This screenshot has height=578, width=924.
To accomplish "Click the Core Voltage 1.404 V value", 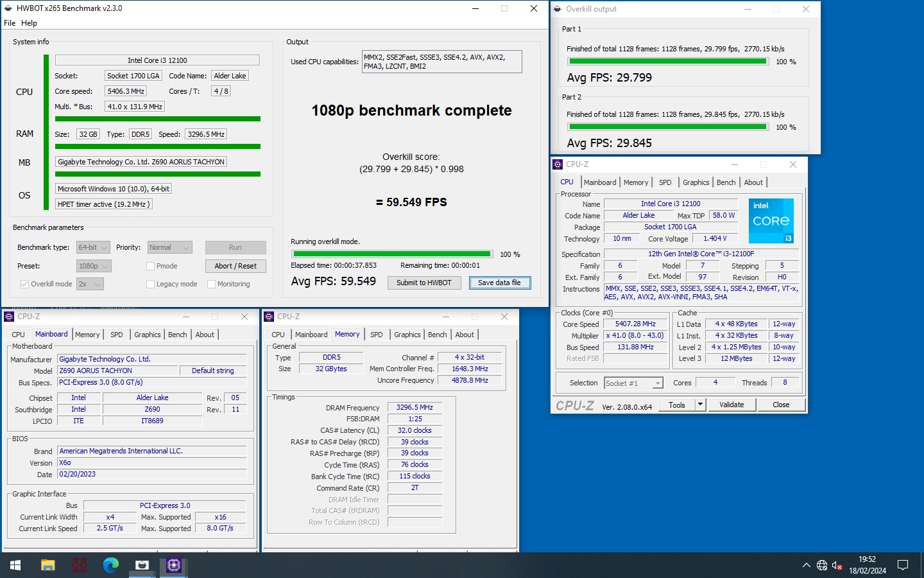I will pyautogui.click(x=715, y=238).
